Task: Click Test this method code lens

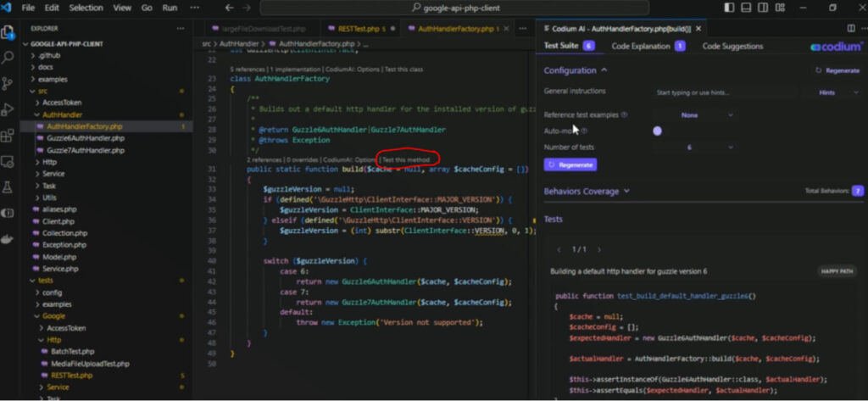Action: (406, 159)
